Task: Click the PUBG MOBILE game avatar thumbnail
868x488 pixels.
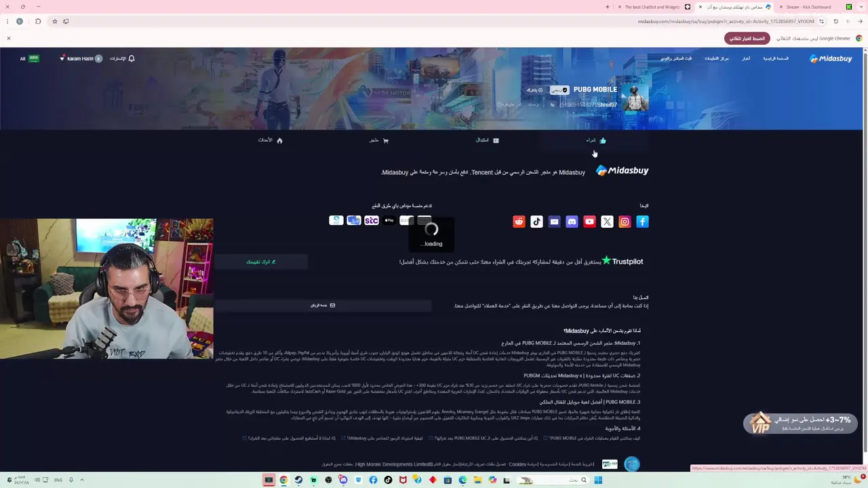Action: pyautogui.click(x=635, y=96)
